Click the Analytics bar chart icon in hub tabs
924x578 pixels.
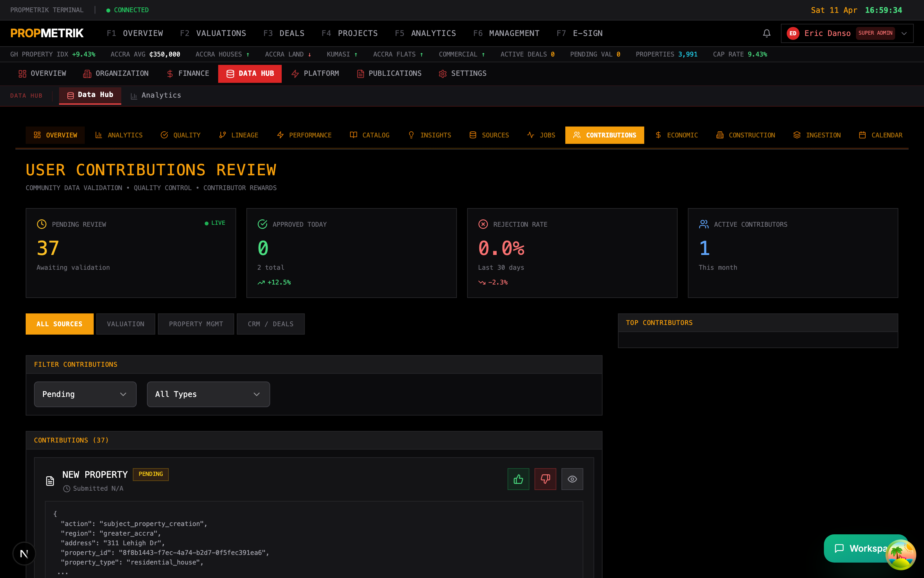coord(98,135)
